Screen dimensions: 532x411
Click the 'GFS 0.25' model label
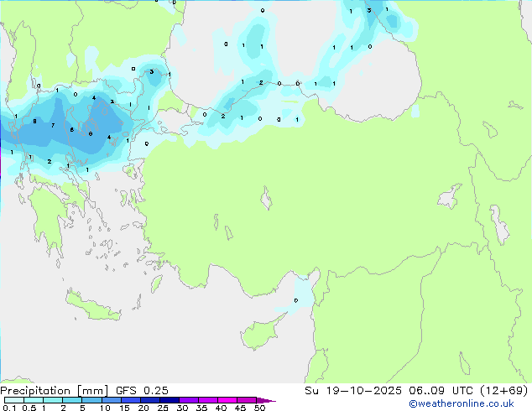(142, 391)
